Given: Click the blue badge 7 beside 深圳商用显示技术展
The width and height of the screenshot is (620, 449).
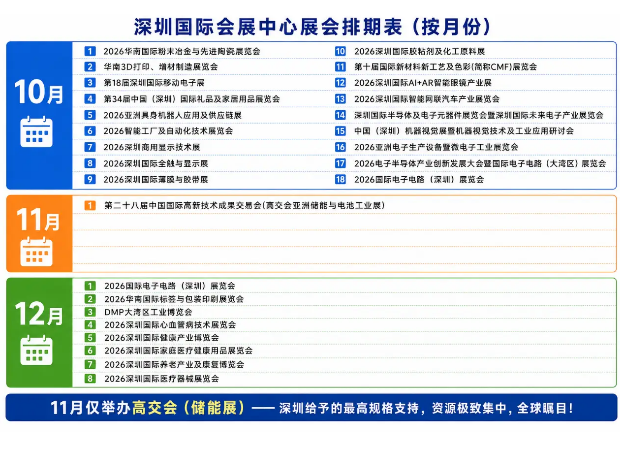Looking at the screenshot, I should [x=90, y=147].
